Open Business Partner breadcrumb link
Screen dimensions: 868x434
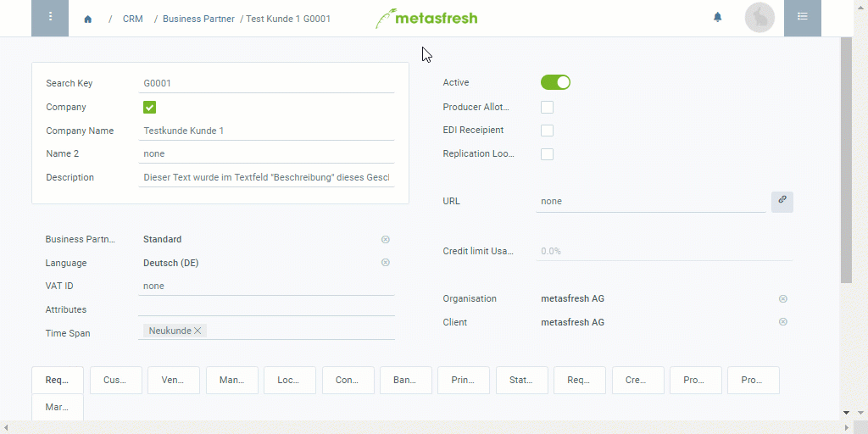198,19
